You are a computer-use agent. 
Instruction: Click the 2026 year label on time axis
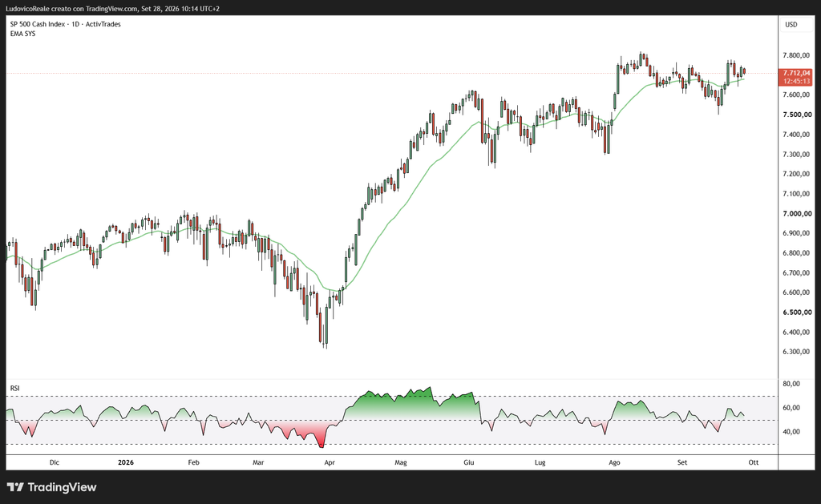[x=126, y=462]
